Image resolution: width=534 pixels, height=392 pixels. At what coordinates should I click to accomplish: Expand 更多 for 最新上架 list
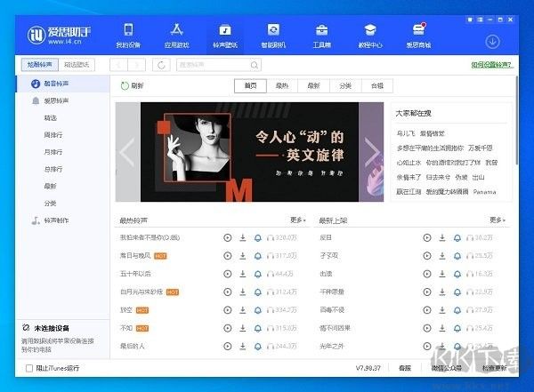pos(498,220)
